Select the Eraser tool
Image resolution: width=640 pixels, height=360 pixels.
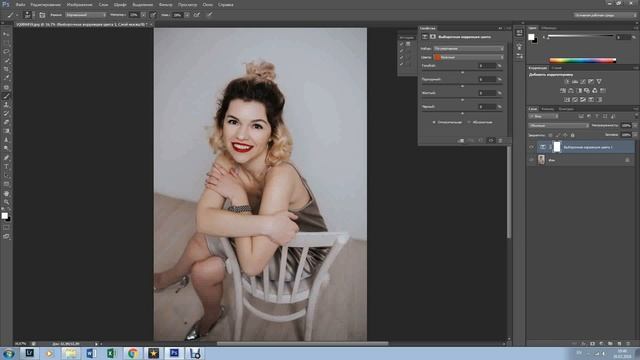pos(6,122)
